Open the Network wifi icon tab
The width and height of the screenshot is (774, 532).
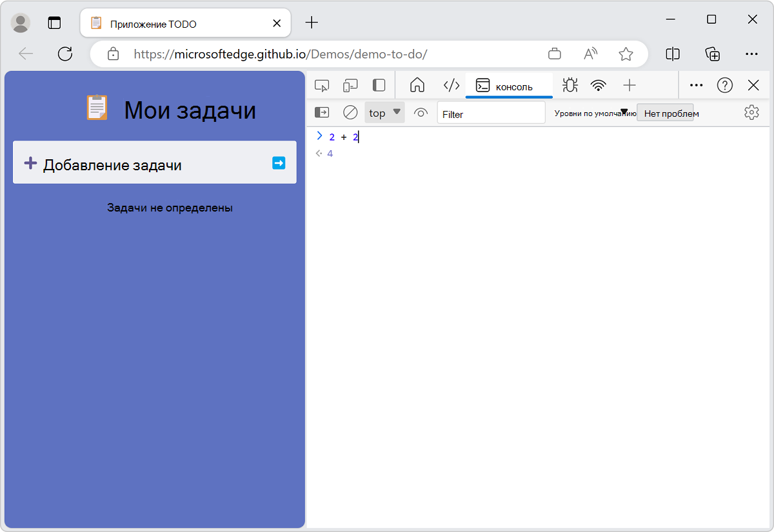click(x=599, y=85)
